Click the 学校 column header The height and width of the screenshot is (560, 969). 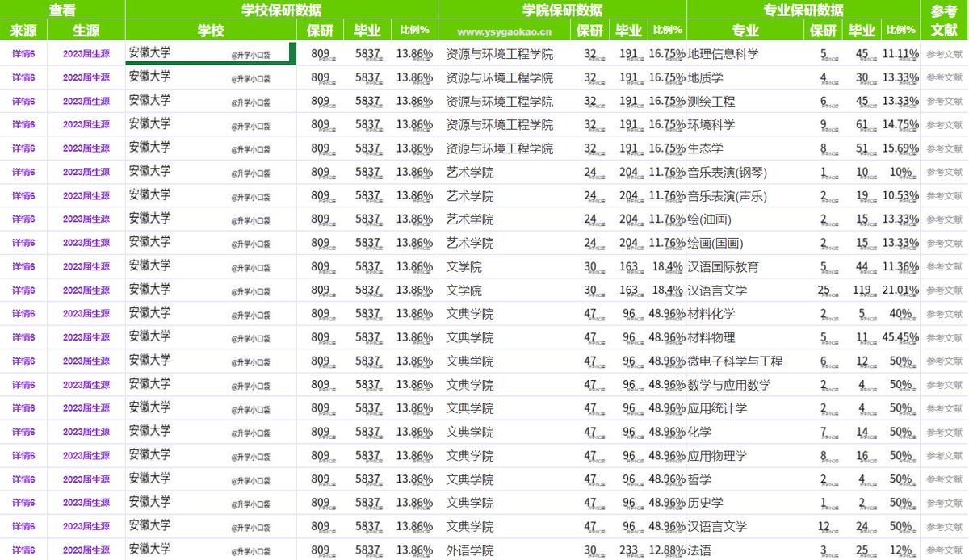click(x=210, y=30)
